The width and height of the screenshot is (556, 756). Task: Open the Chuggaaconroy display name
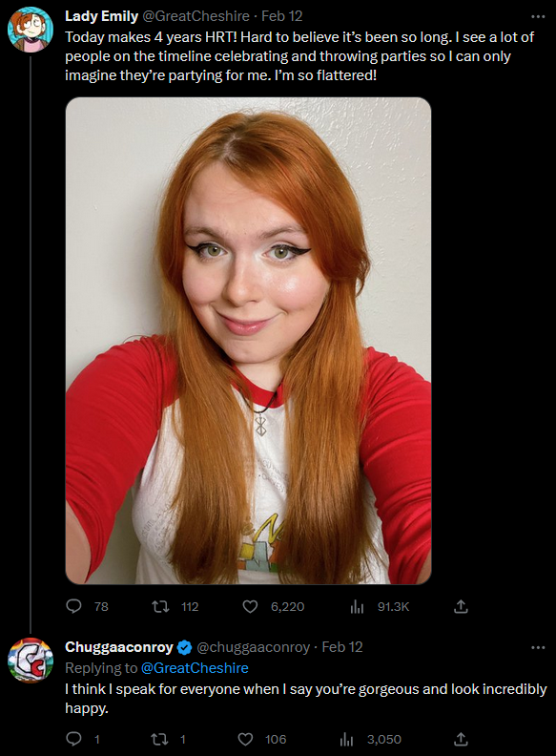(119, 646)
